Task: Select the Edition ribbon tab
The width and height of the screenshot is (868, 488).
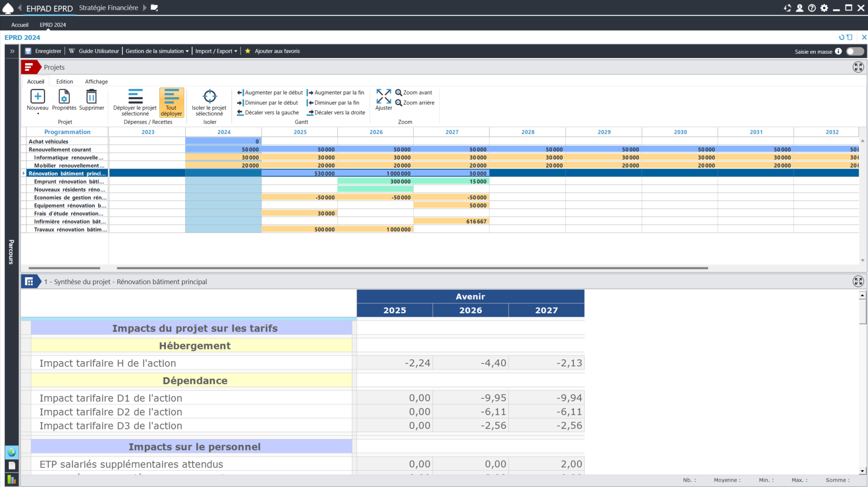Action: click(64, 82)
